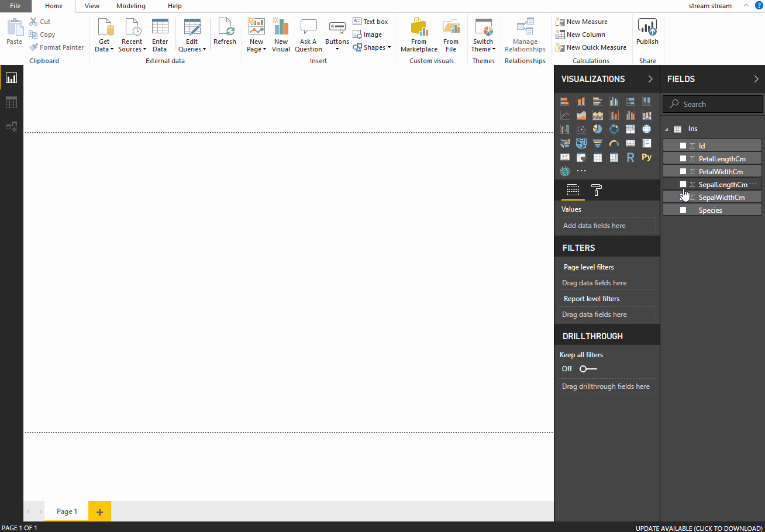The width and height of the screenshot is (765, 532).
Task: Switch to the Modeling ribbon tab
Action: [131, 6]
